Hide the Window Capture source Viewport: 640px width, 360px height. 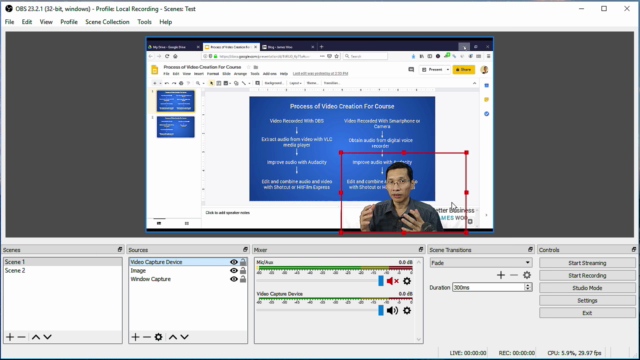(234, 279)
